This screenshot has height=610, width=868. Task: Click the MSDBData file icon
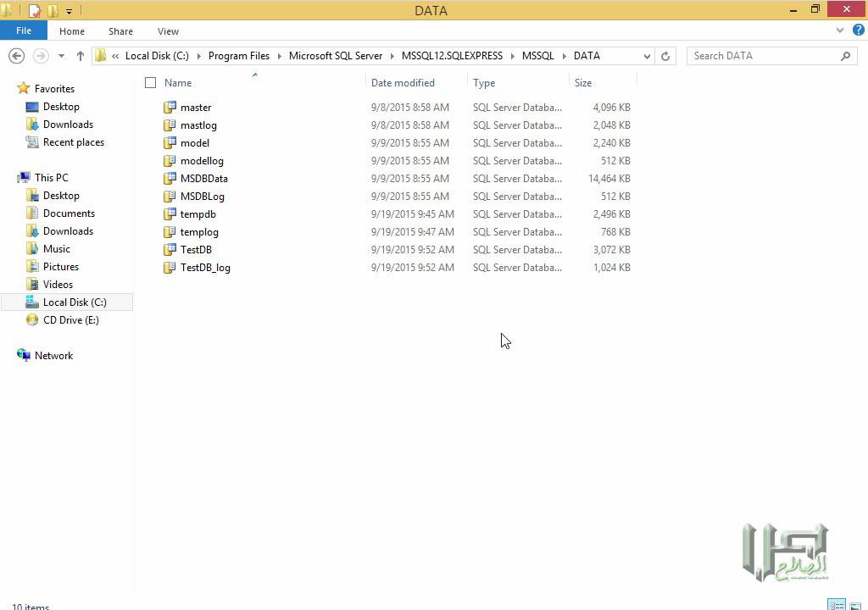(x=170, y=178)
